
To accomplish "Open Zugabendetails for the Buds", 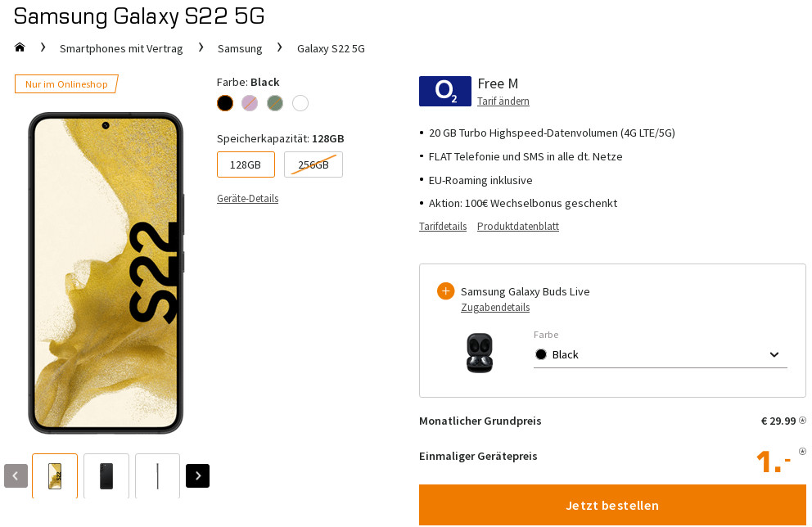I will pos(494,308).
